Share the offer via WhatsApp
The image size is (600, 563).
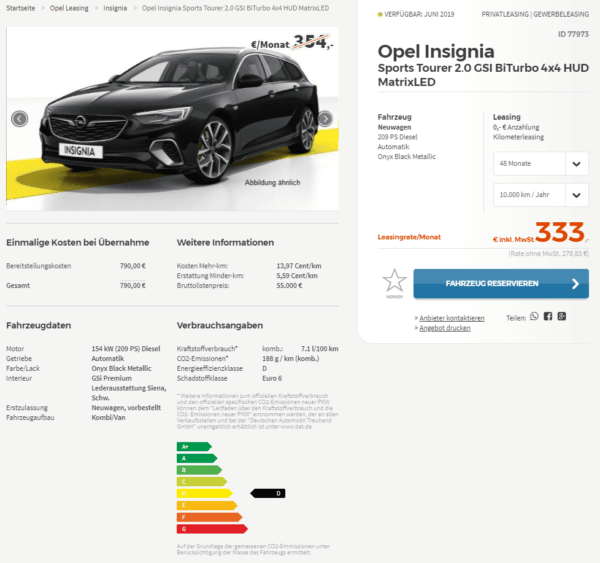[x=534, y=317]
